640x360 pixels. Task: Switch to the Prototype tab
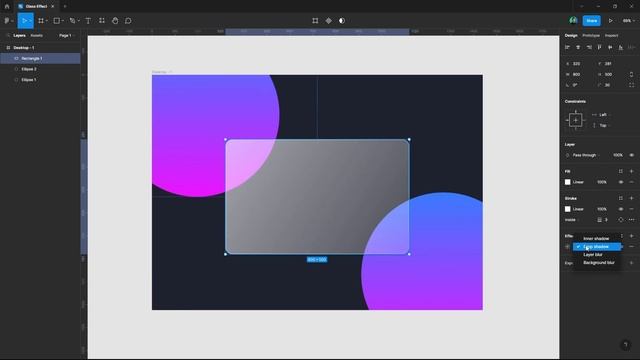pos(591,36)
